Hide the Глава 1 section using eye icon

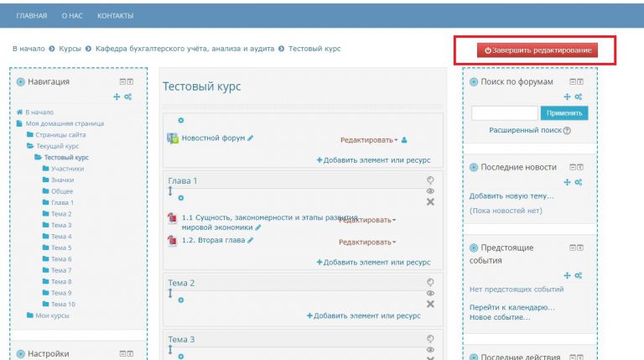click(430, 190)
